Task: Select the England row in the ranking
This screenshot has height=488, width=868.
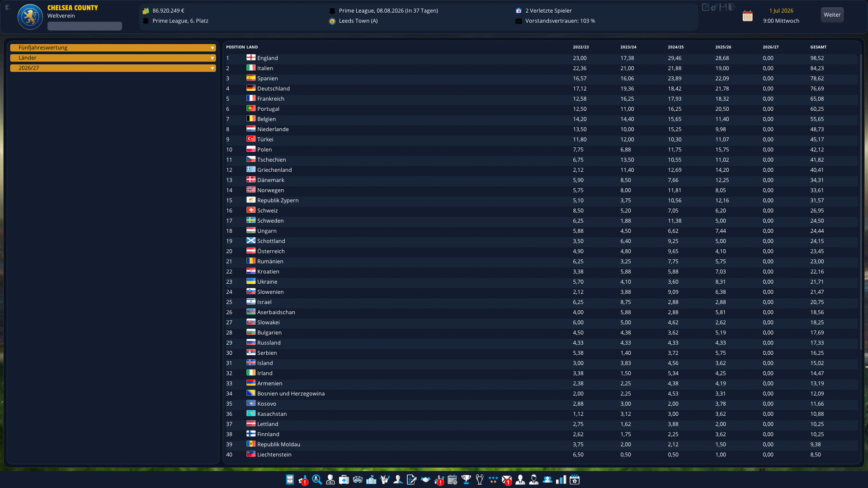Action: 541,58
